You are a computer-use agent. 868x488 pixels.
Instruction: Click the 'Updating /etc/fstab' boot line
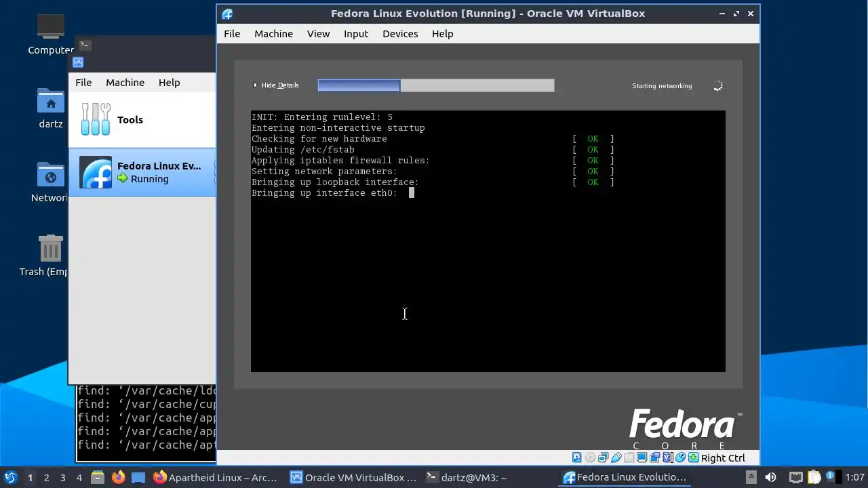pos(302,150)
